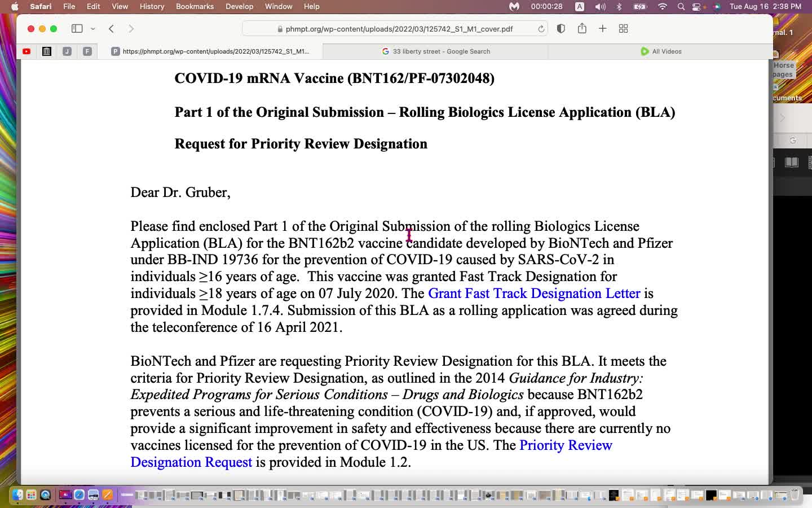Open the History menu
This screenshot has width=812, height=508.
click(152, 6)
